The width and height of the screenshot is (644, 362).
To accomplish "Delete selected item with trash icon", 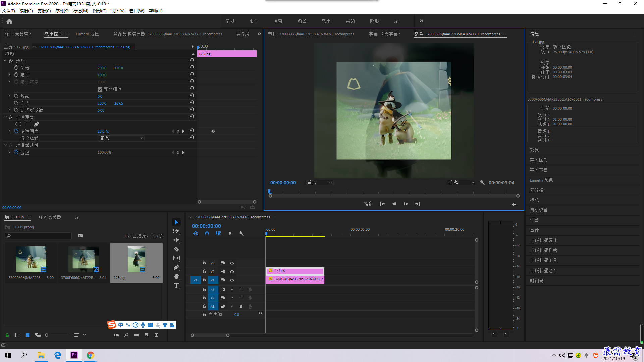I will point(156,335).
